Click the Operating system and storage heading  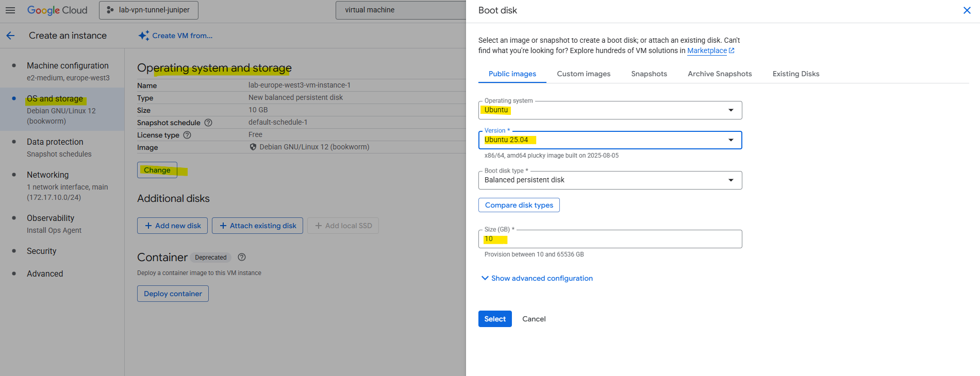pos(214,68)
